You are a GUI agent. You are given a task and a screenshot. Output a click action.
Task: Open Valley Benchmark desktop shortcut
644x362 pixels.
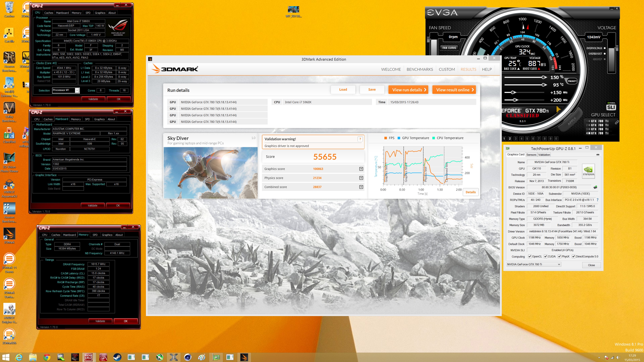coord(9,112)
